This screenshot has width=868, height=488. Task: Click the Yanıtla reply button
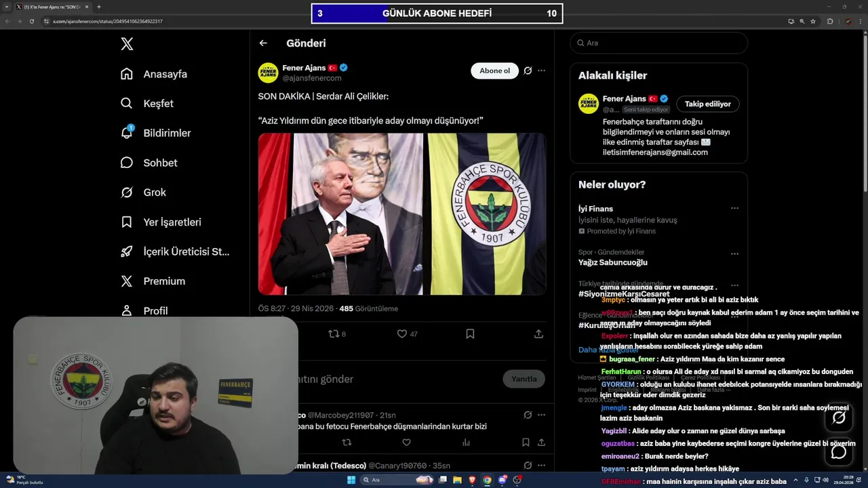tap(524, 379)
